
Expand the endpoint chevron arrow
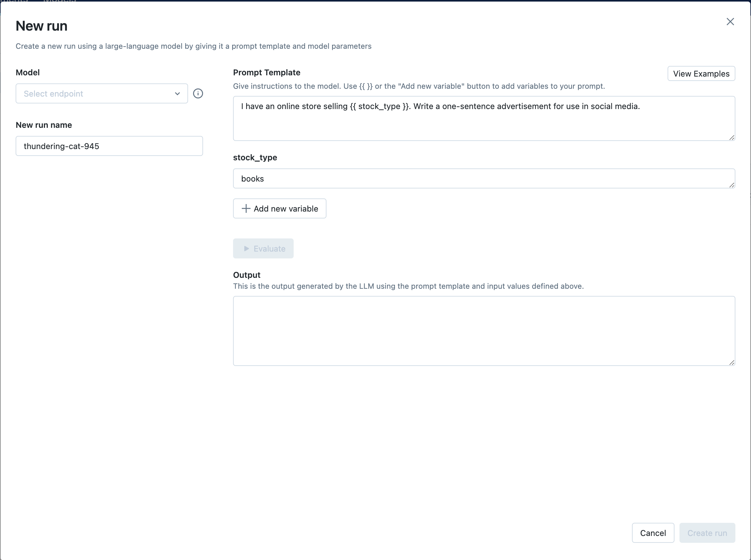point(177,93)
